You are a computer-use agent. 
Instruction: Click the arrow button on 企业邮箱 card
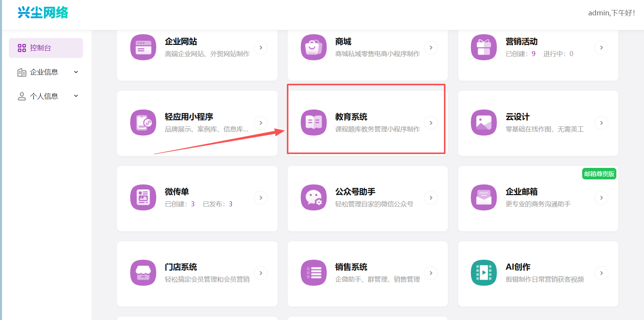pyautogui.click(x=601, y=198)
